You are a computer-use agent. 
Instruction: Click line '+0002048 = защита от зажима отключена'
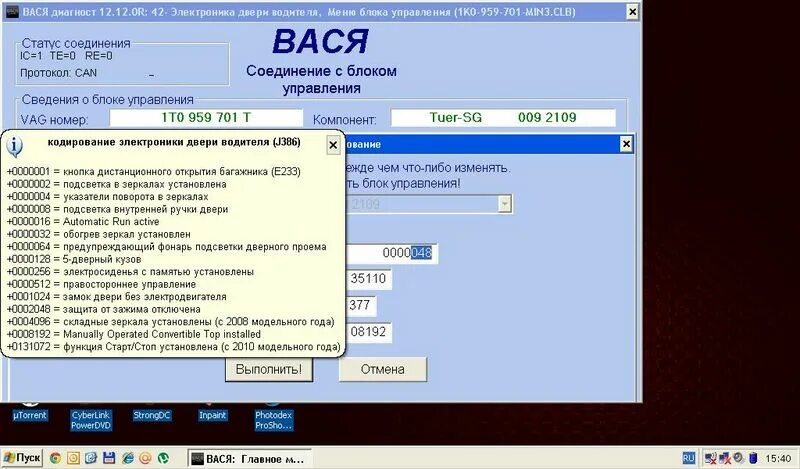[104, 309]
